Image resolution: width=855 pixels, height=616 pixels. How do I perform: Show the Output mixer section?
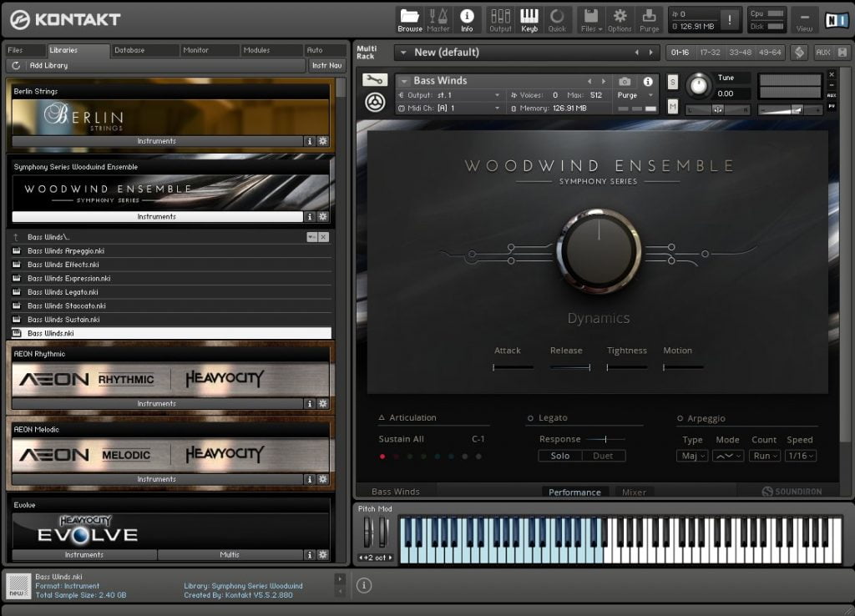500,20
